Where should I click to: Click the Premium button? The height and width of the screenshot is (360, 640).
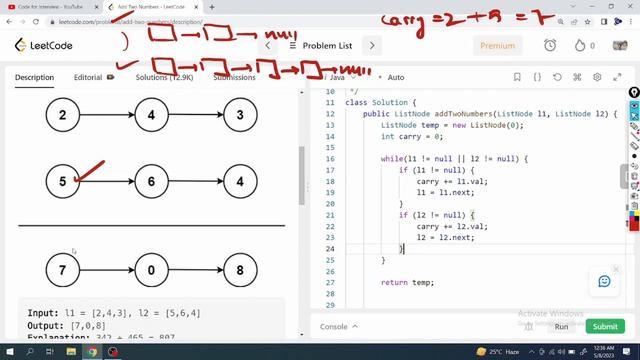(x=498, y=46)
